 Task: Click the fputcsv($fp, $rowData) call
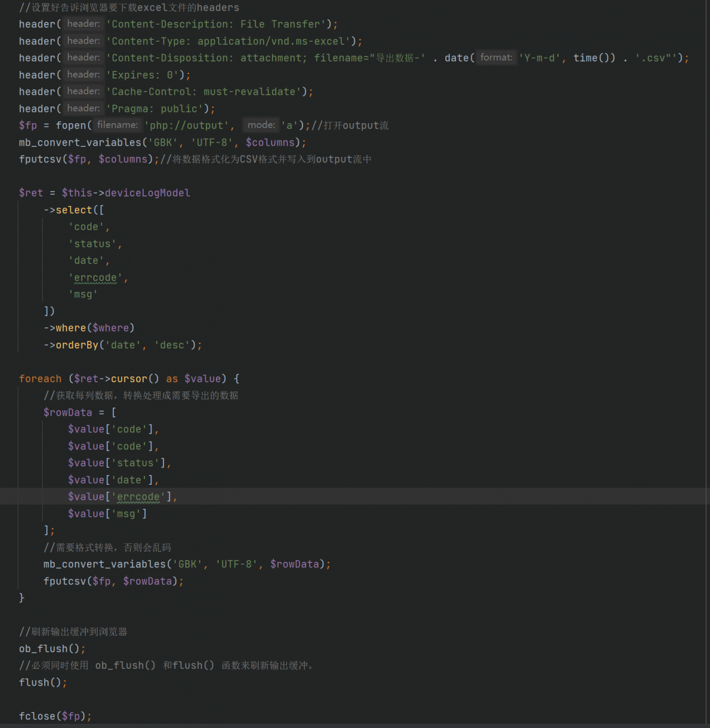coord(114,581)
